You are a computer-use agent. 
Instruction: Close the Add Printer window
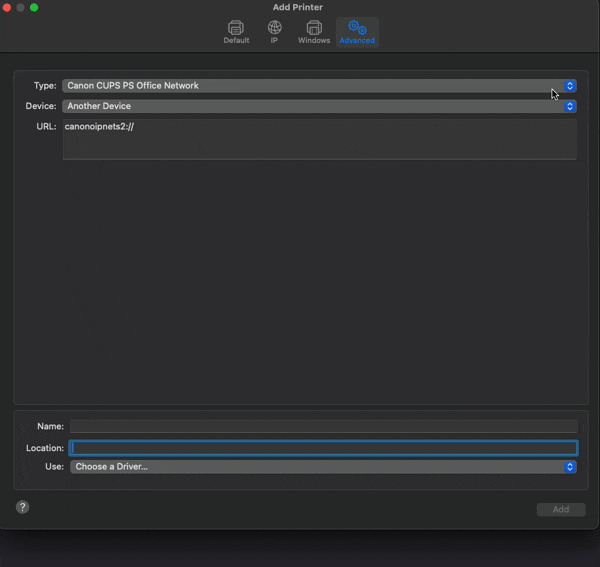7,7
